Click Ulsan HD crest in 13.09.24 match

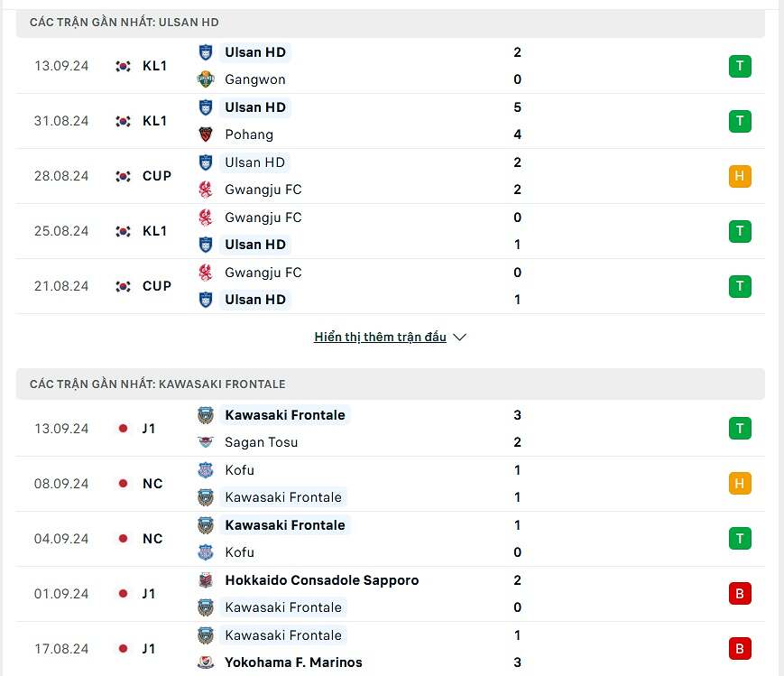[206, 52]
